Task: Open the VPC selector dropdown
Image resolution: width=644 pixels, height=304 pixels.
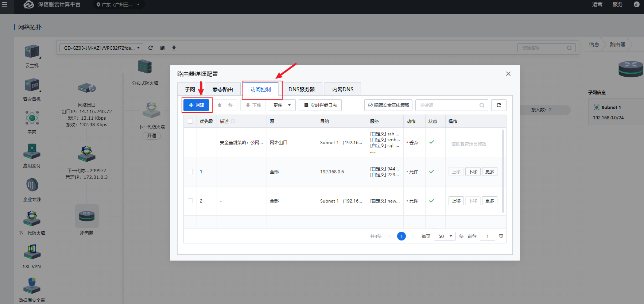Action: 101,48
